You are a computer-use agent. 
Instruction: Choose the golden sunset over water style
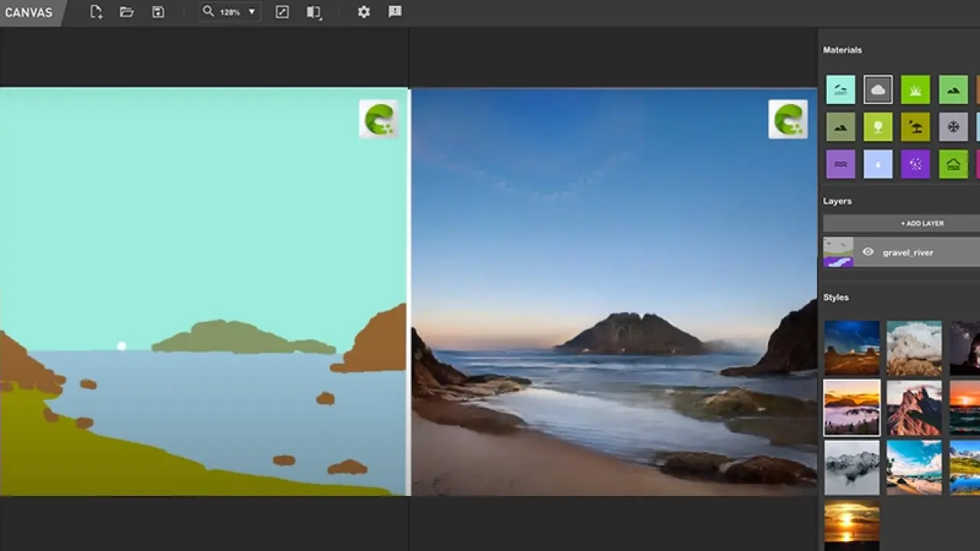(852, 523)
